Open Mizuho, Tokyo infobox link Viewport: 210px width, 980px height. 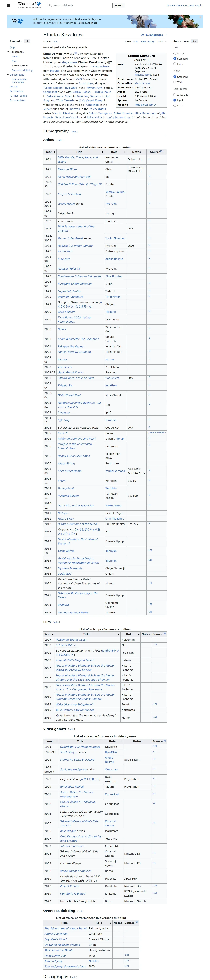tap(143, 75)
